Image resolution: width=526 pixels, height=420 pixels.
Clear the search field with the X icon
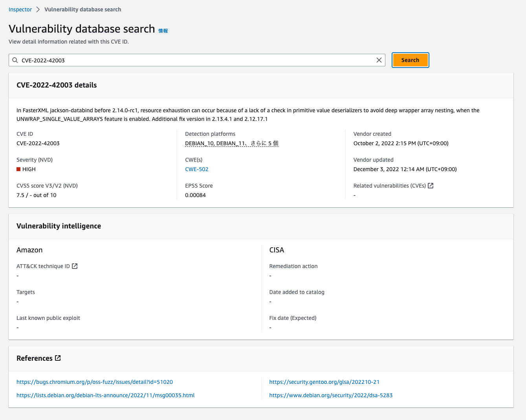[379, 60]
